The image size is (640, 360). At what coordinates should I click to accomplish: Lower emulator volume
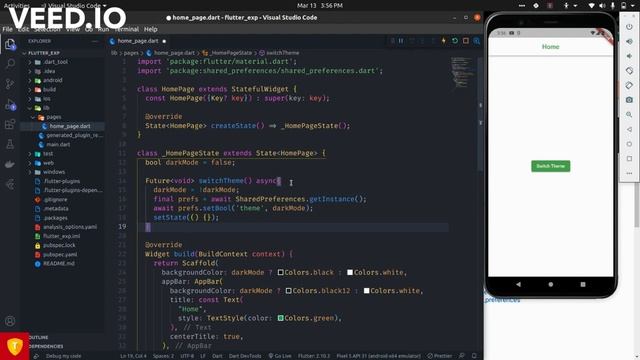coord(629,56)
